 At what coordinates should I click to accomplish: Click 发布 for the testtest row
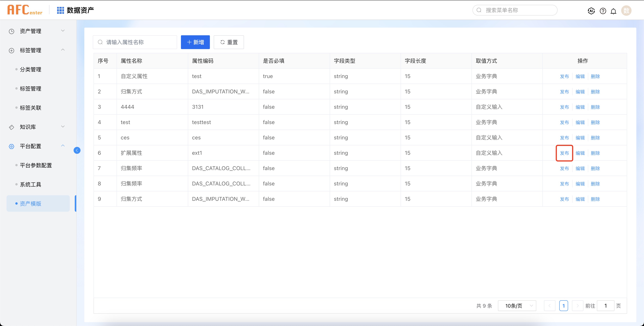(x=564, y=122)
